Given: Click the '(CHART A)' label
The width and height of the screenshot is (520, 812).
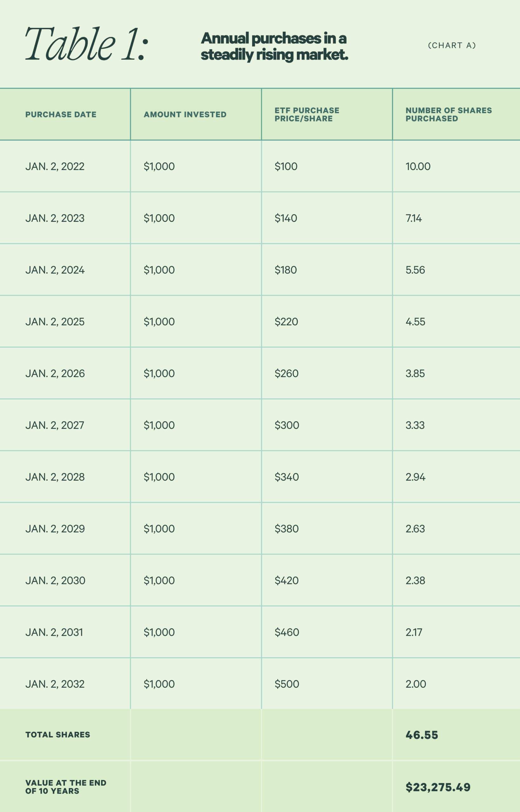Looking at the screenshot, I should click(451, 45).
